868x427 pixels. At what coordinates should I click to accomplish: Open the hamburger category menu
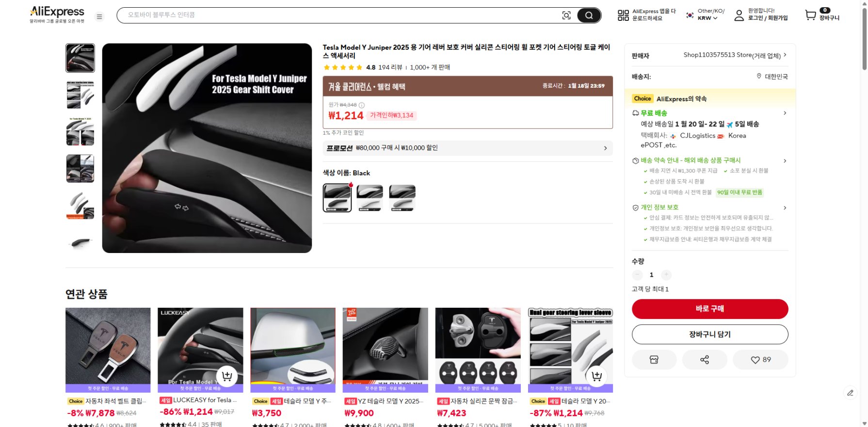(x=99, y=16)
